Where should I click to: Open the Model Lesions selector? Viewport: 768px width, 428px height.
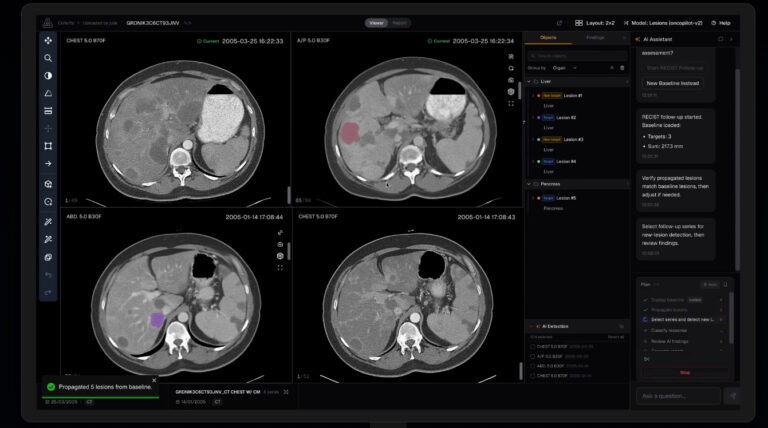pyautogui.click(x=663, y=23)
